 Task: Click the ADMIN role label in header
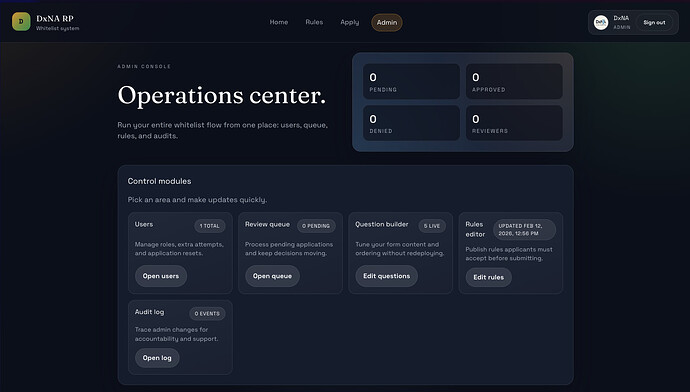point(622,27)
